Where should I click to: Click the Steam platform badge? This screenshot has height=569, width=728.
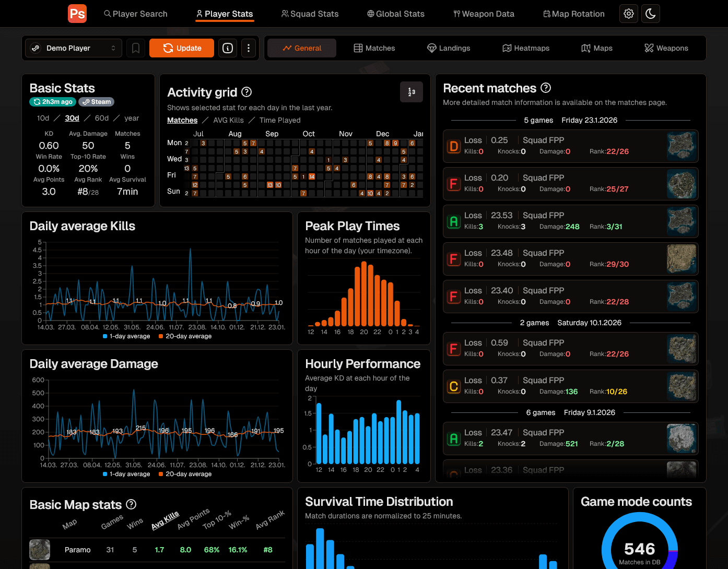[x=97, y=102]
